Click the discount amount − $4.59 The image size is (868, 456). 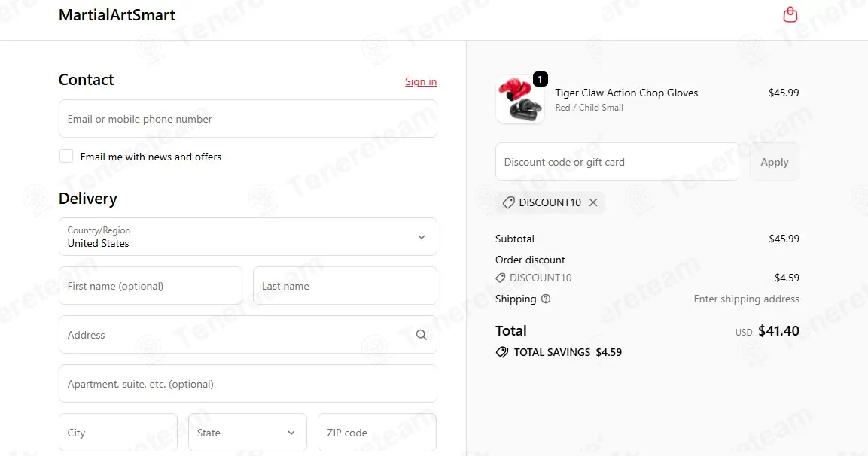coord(782,278)
